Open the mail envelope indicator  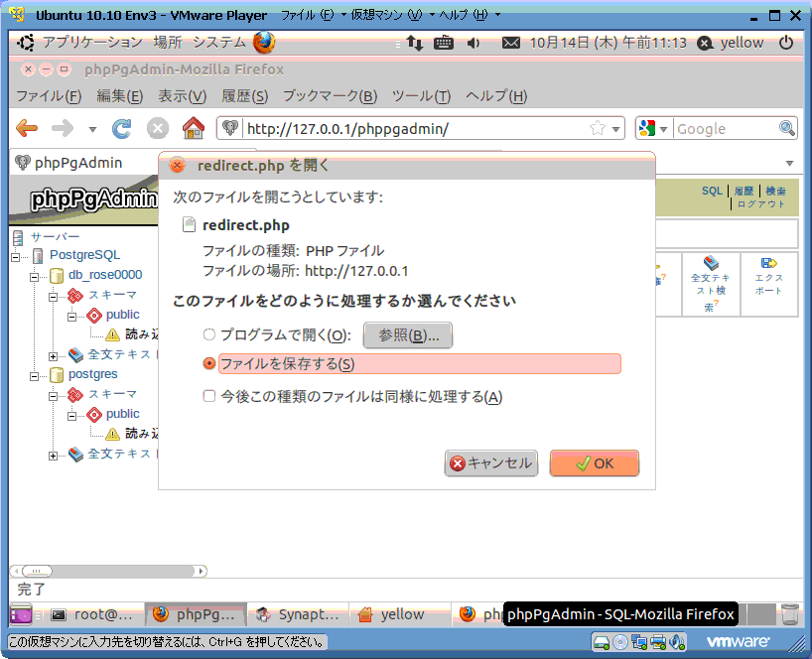(510, 43)
